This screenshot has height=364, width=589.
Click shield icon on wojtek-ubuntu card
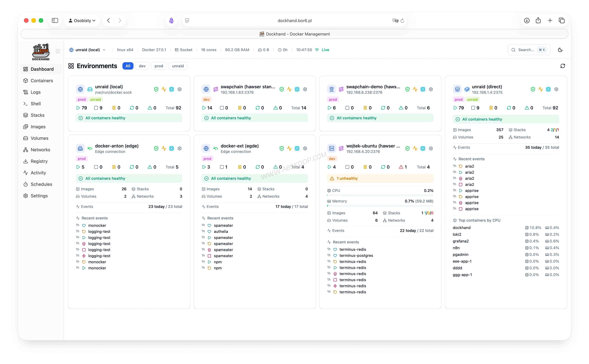click(407, 149)
